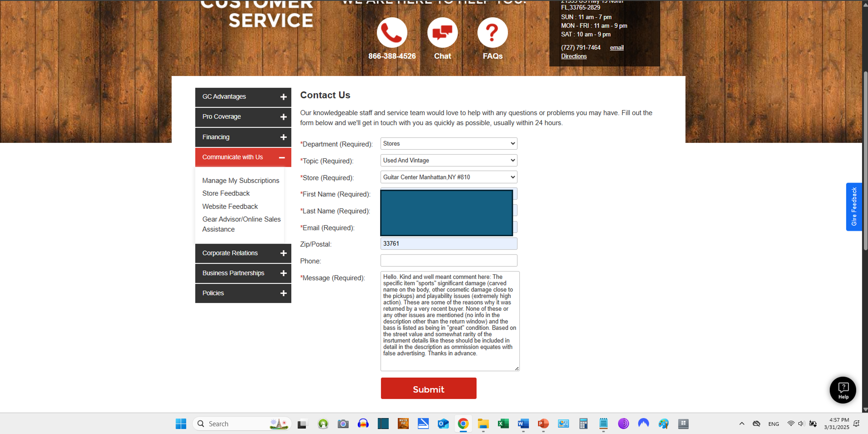868x434 pixels.
Task: Open Outlook from the taskbar
Action: point(443,424)
